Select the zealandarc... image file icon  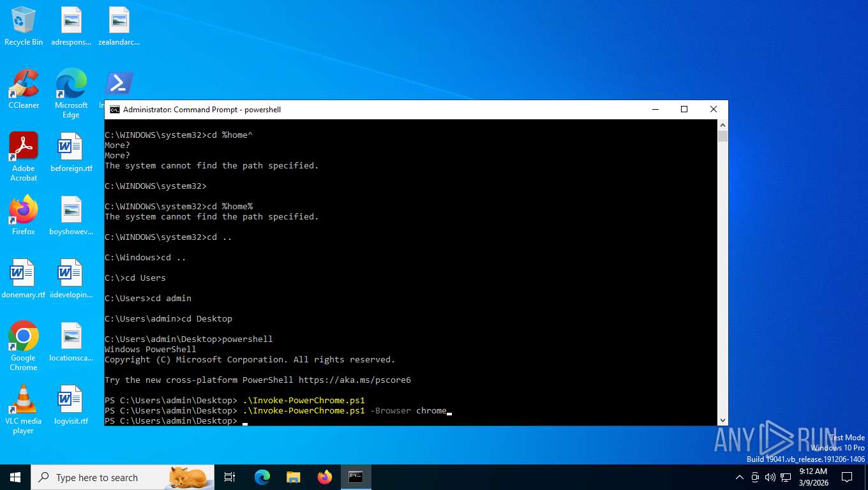coord(119,26)
